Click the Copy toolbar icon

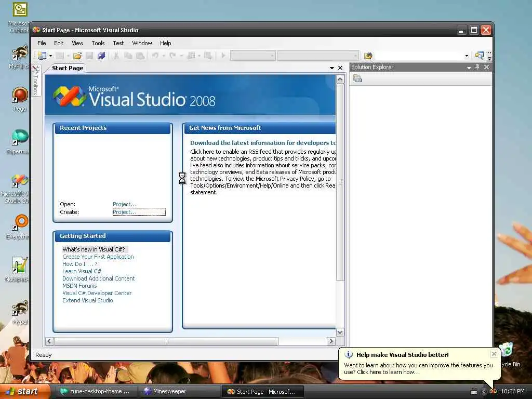128,56
